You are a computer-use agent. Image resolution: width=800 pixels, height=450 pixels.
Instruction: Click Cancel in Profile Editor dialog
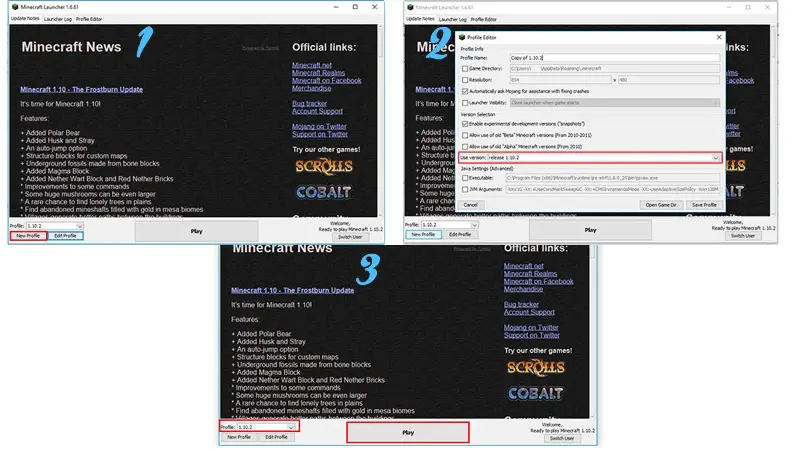click(470, 205)
